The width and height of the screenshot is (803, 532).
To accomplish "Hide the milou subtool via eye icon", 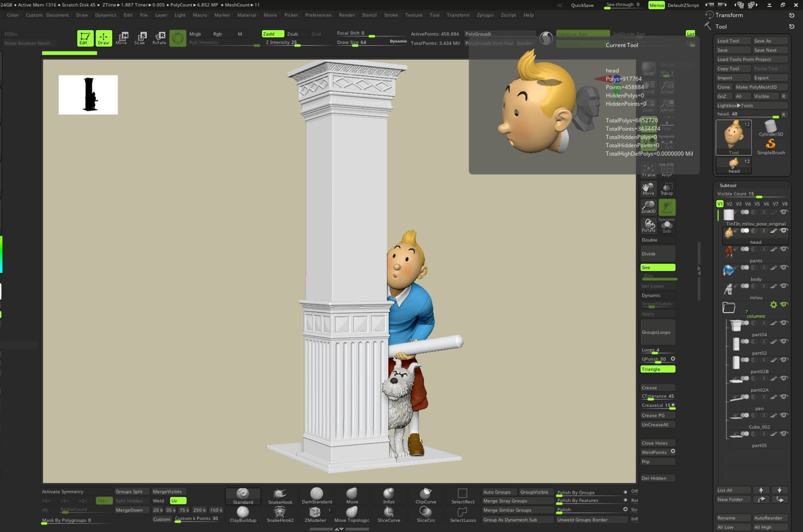I will click(x=783, y=286).
